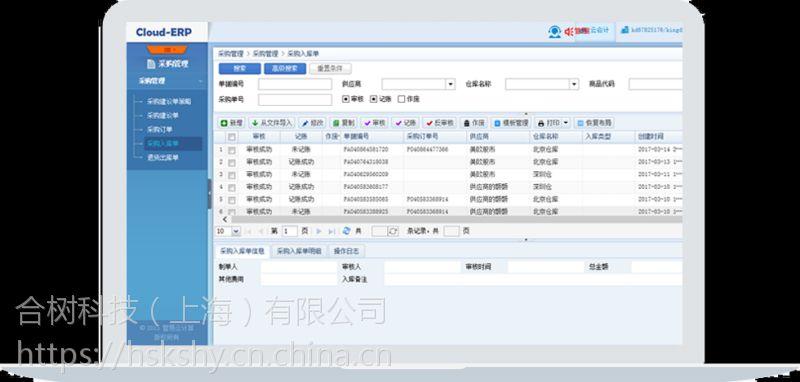Click the record count reload icon
800x382 pixels.
click(x=393, y=232)
